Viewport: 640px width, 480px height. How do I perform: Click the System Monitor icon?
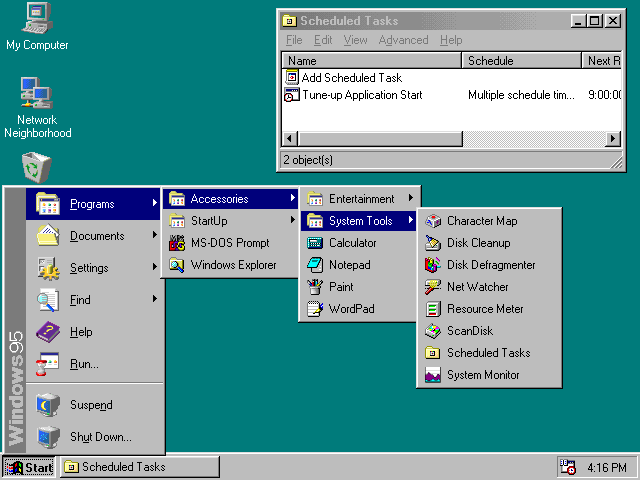pyautogui.click(x=433, y=375)
